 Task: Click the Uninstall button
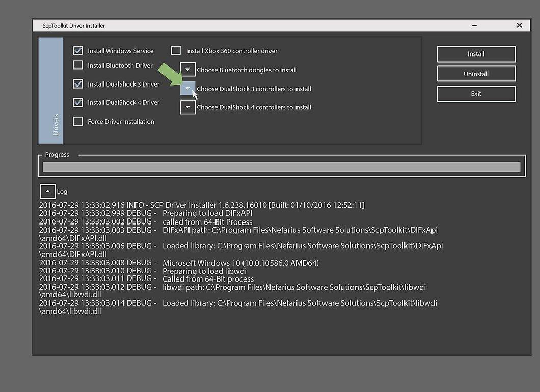click(476, 74)
